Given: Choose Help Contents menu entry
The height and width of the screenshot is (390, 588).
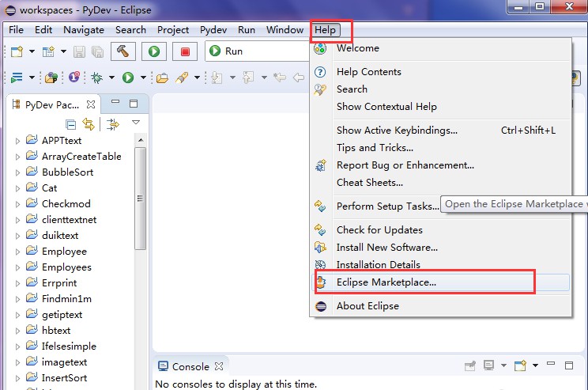Looking at the screenshot, I should pos(441,72).
